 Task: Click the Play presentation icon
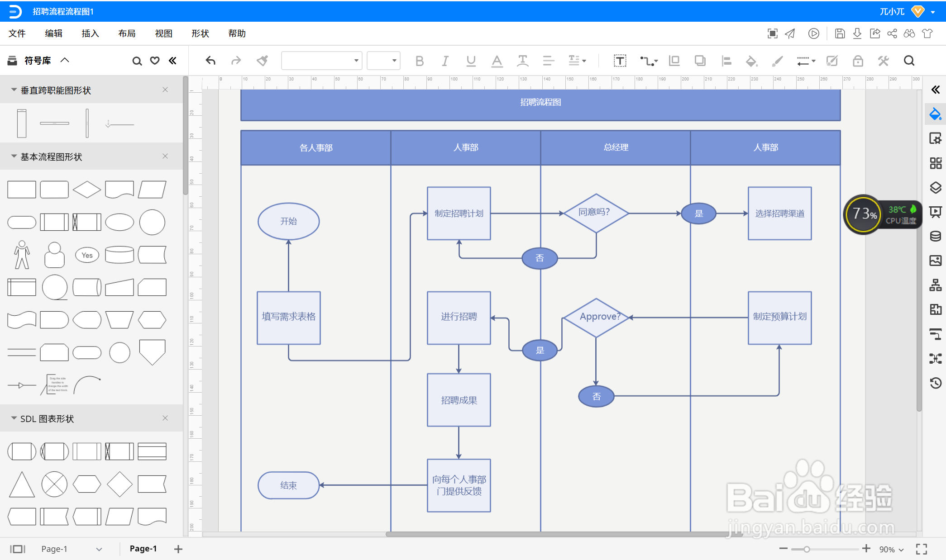(x=813, y=33)
